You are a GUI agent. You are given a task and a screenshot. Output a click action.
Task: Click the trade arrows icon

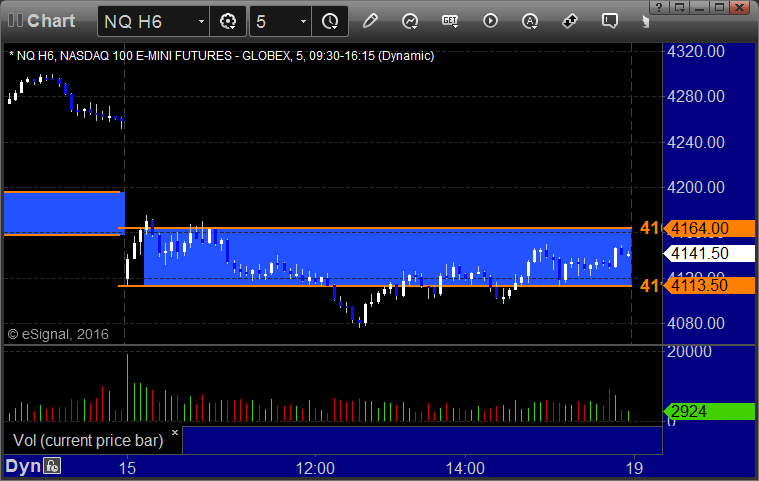pyautogui.click(x=570, y=21)
